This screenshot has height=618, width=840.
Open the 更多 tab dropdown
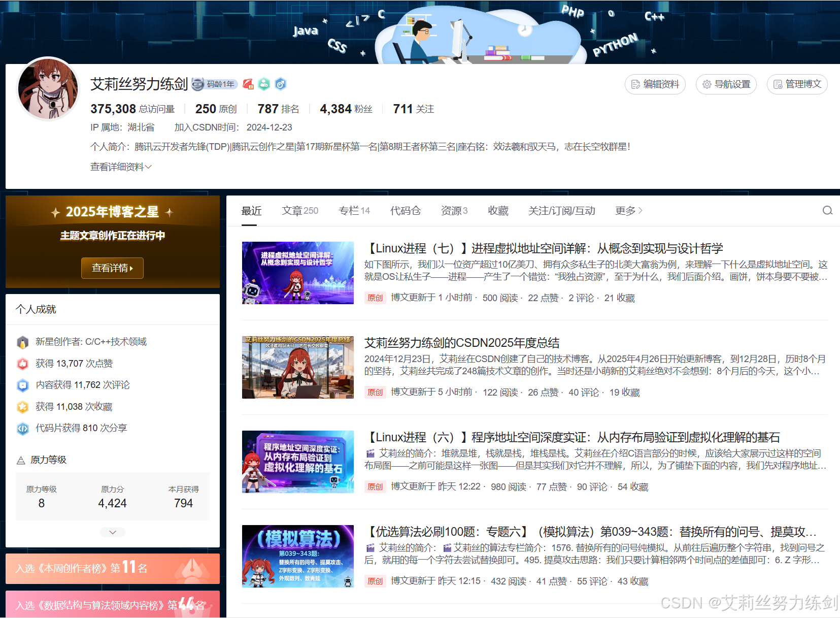tap(629, 211)
